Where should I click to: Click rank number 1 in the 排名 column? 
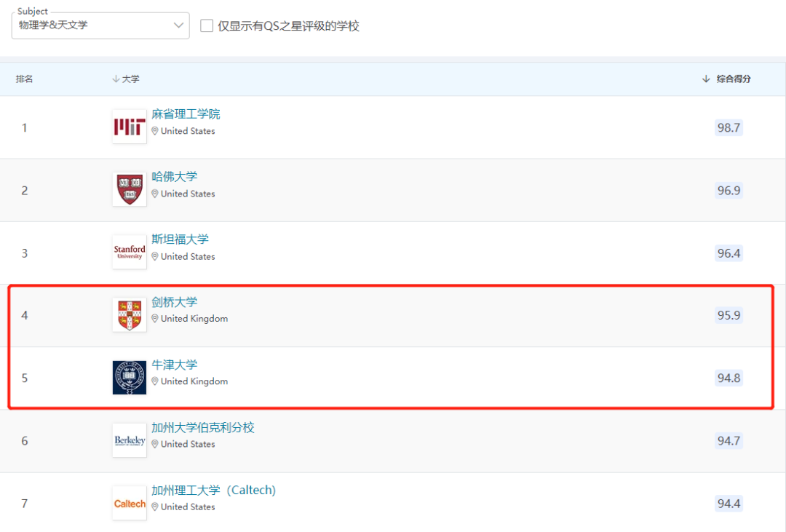24,127
